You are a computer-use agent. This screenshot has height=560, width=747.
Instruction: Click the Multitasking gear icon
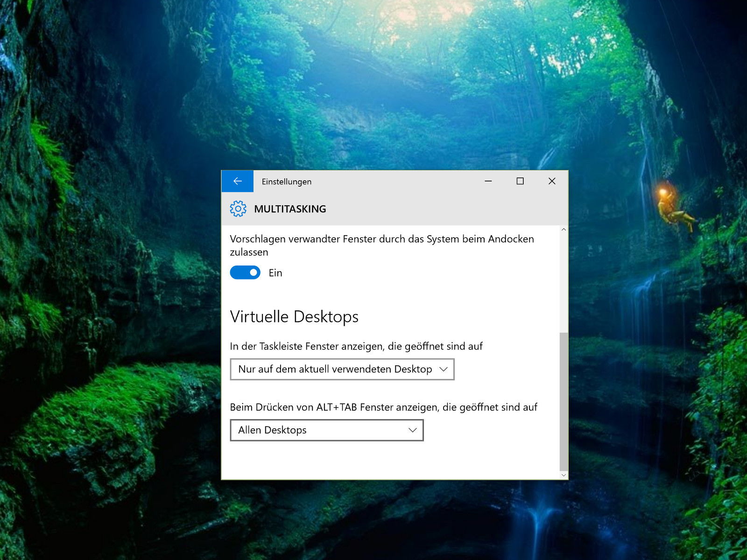[x=238, y=209]
